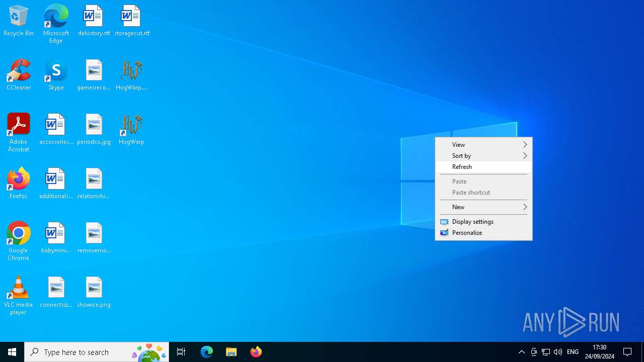Select the connectsiz... image file icon
This screenshot has width=644, height=362.
coord(56,293)
